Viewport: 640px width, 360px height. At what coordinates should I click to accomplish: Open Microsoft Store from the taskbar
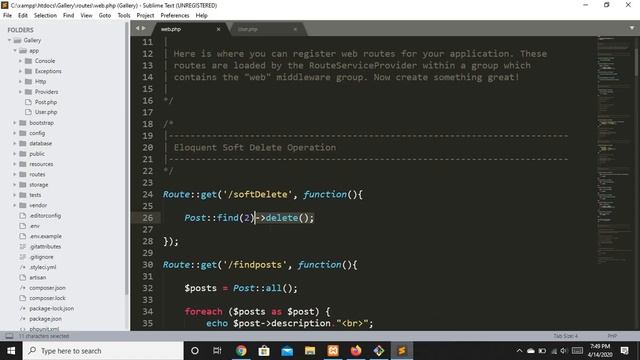pos(264,351)
